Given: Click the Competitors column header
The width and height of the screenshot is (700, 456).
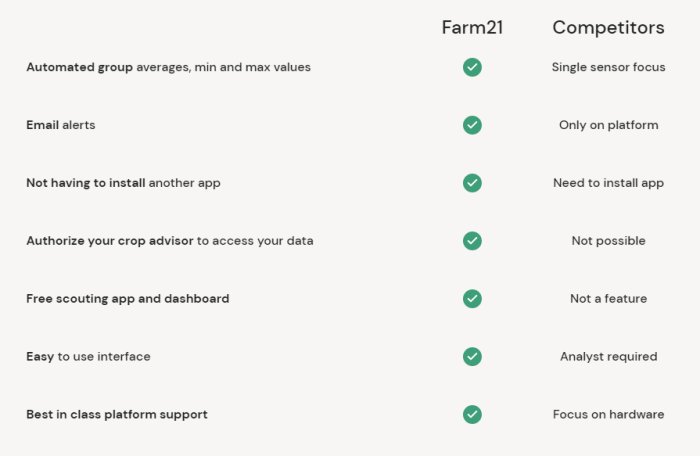Looking at the screenshot, I should click(608, 27).
